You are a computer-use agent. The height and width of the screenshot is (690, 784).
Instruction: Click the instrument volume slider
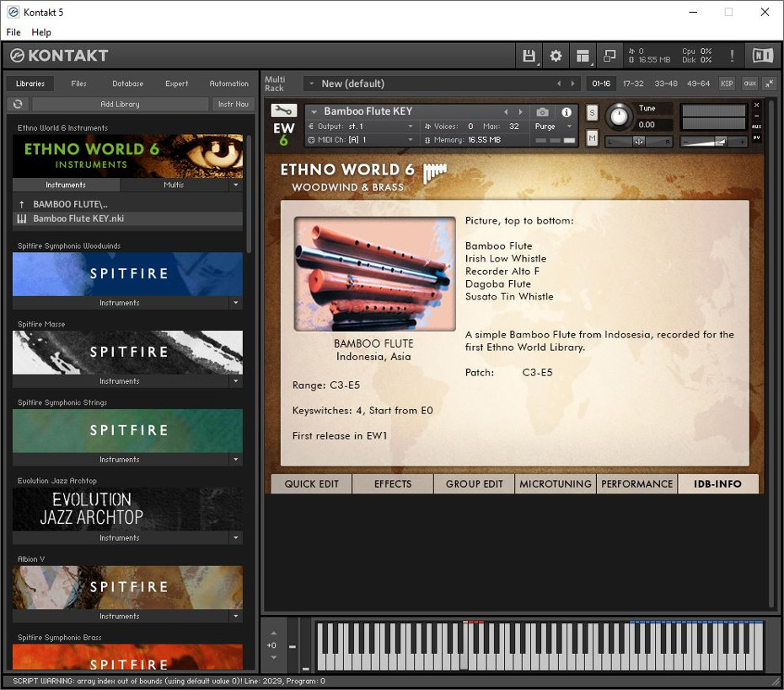(713, 142)
